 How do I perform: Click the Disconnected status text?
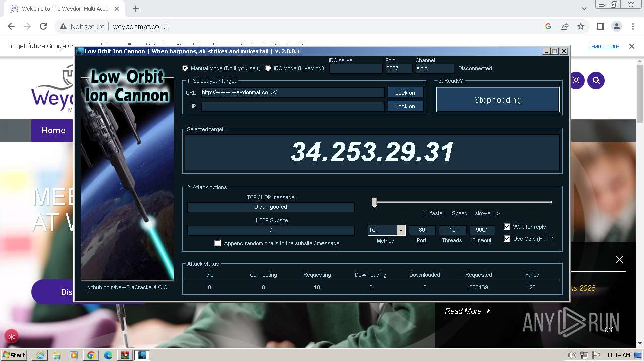[475, 68]
